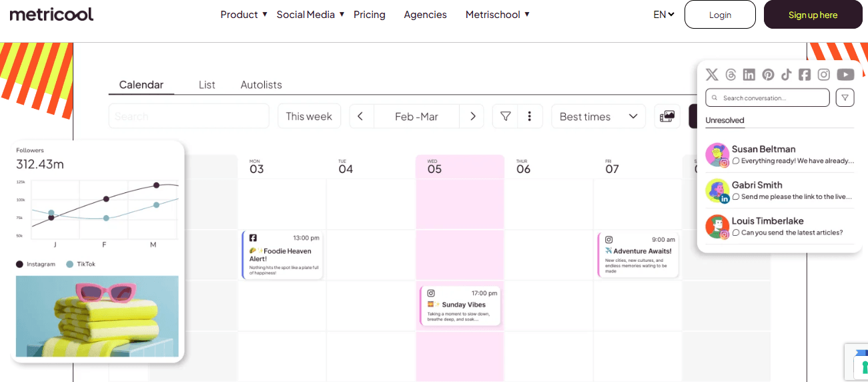Click the Sign up here button
This screenshot has height=382, width=868.
point(813,15)
